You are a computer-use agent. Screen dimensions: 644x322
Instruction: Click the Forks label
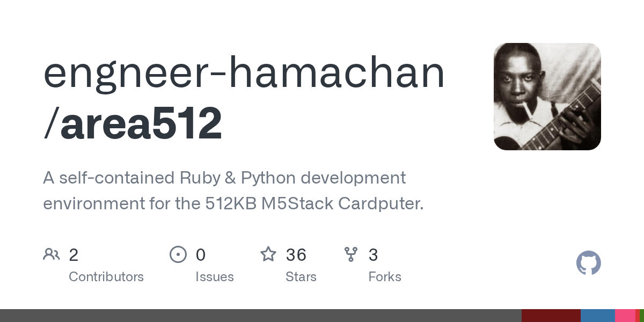[385, 277]
